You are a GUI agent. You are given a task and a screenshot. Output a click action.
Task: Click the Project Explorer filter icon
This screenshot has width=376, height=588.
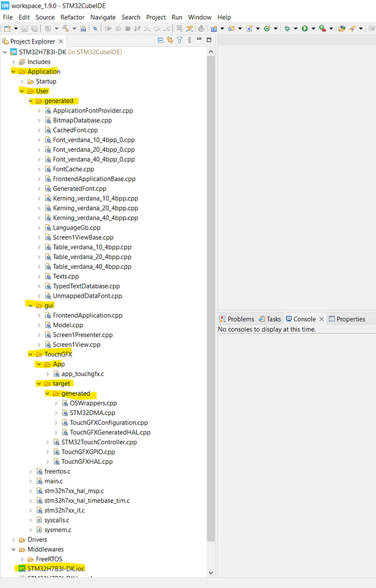179,40
